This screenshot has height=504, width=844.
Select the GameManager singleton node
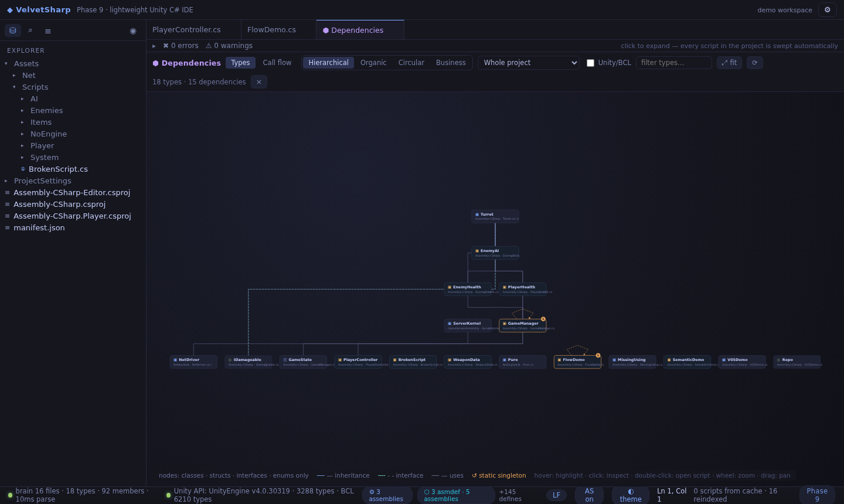coord(523,326)
